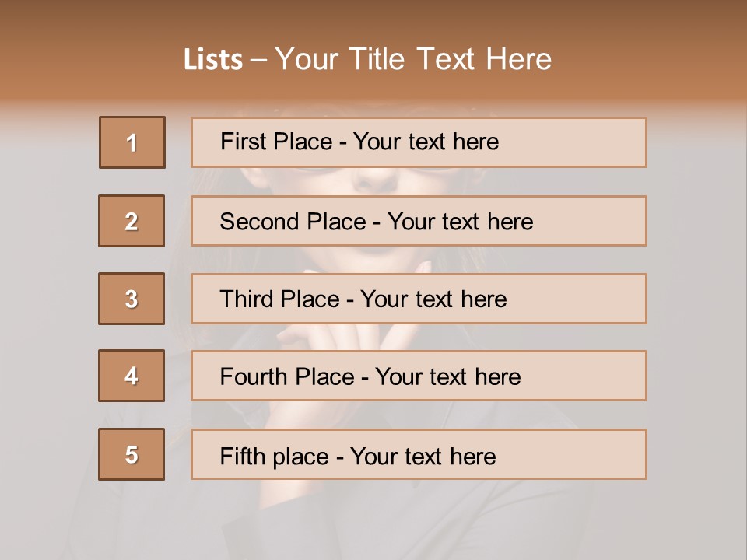Click 'Your Title Text Here' in heading

coord(413,59)
